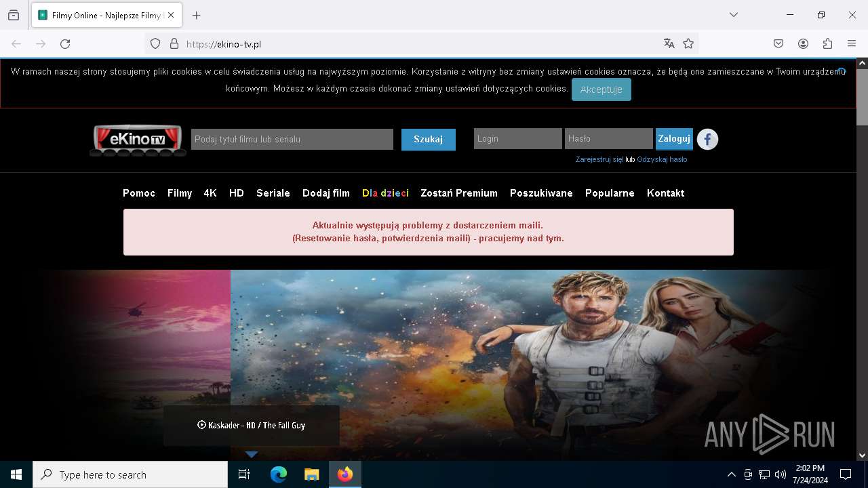The height and width of the screenshot is (488, 868).
Task: Open the Zarejestruj się link
Action: (599, 159)
